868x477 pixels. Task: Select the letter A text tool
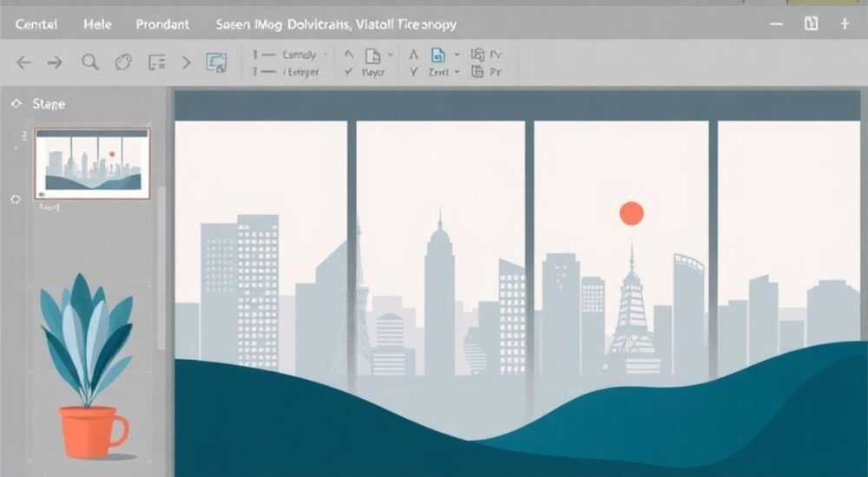pyautogui.click(x=413, y=55)
